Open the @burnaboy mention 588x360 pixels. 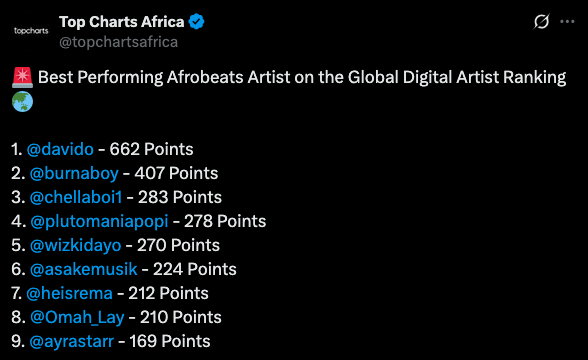[x=74, y=173]
